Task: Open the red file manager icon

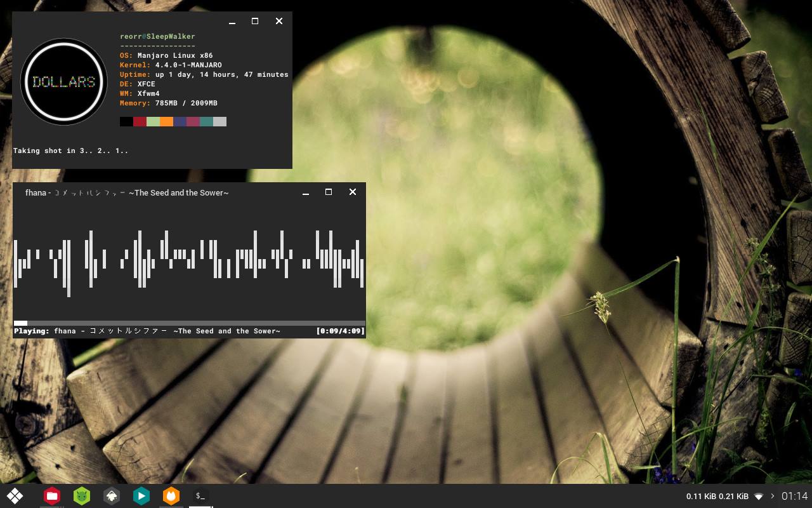Action: (52, 496)
